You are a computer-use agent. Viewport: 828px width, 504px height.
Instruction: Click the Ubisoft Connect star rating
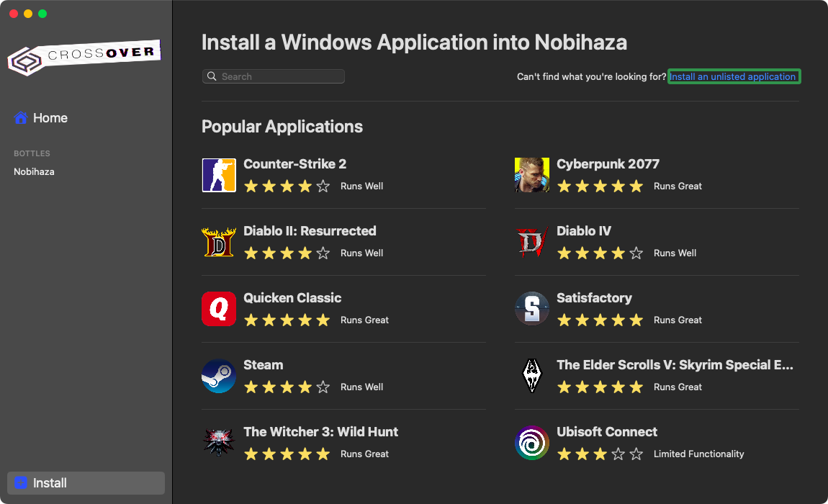click(x=599, y=454)
